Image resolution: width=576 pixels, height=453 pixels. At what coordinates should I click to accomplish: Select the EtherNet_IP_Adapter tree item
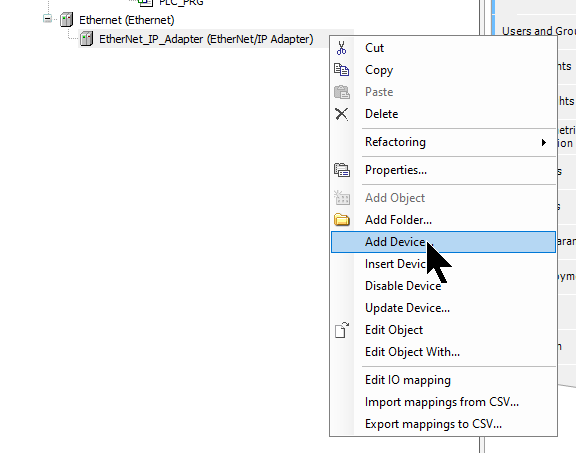[206, 39]
